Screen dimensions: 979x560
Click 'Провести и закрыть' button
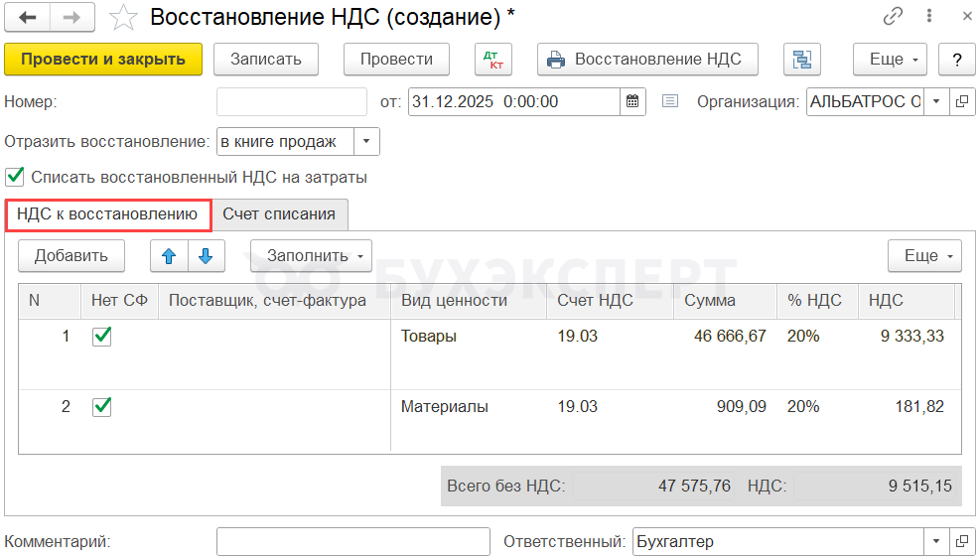103,59
